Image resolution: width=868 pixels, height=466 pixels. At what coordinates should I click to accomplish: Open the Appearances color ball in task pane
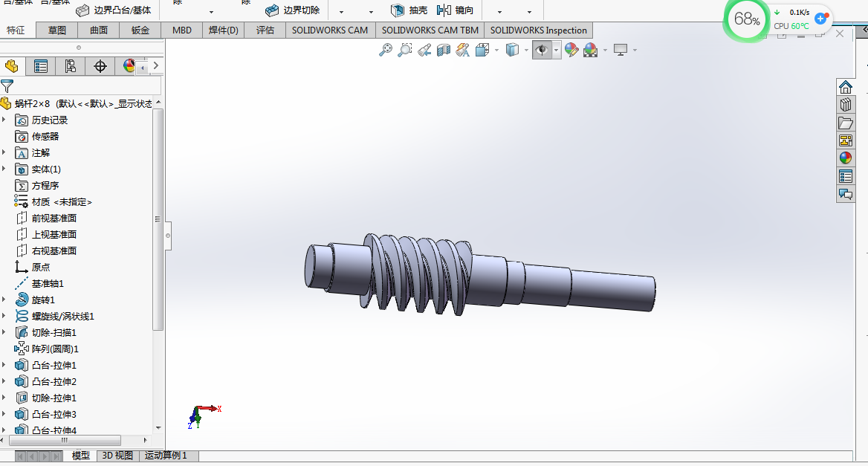click(x=845, y=158)
